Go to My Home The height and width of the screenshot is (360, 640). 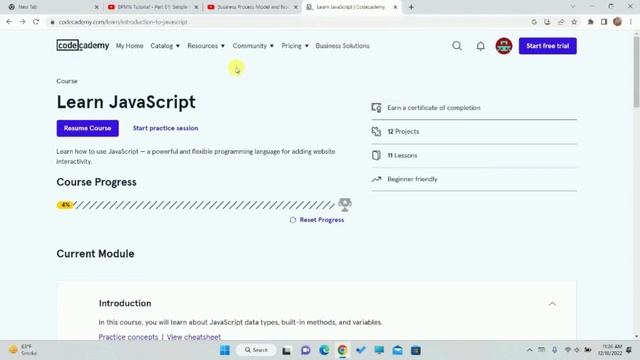click(x=129, y=46)
